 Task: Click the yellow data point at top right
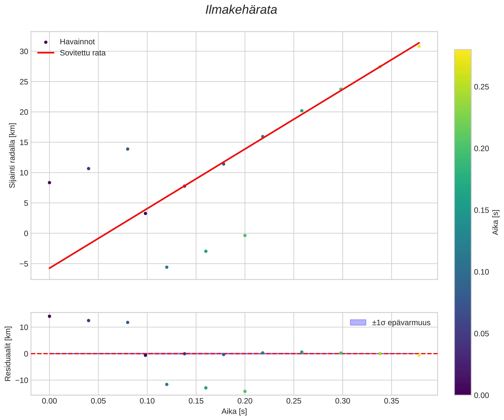click(x=419, y=46)
